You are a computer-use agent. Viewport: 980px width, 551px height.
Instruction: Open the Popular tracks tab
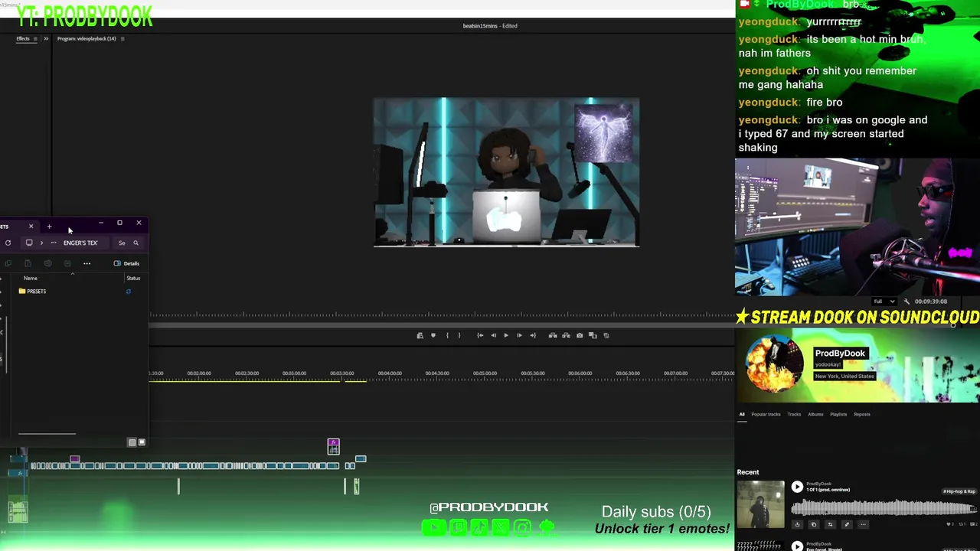766,414
